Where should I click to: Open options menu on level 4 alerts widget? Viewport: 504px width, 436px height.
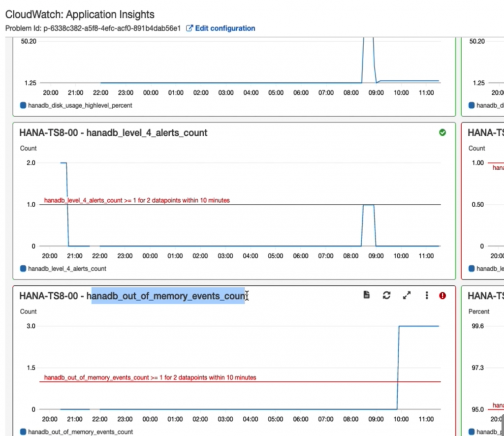pyautogui.click(x=426, y=132)
